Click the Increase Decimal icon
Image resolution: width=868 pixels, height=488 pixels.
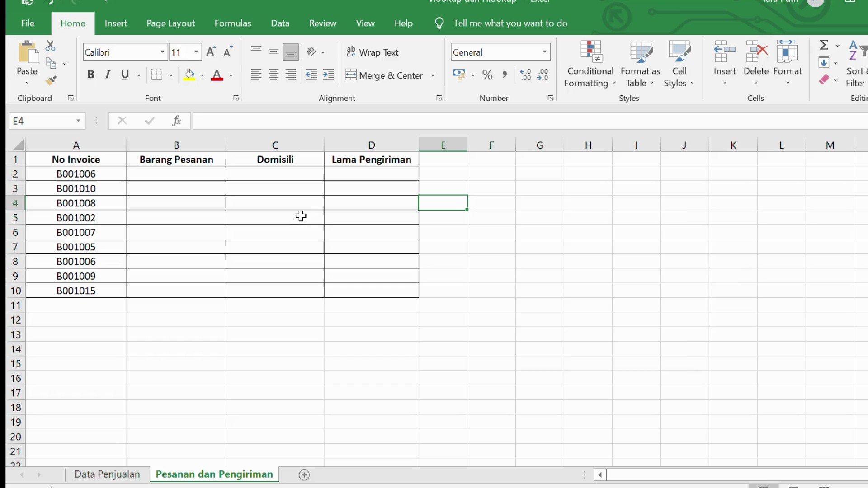525,75
